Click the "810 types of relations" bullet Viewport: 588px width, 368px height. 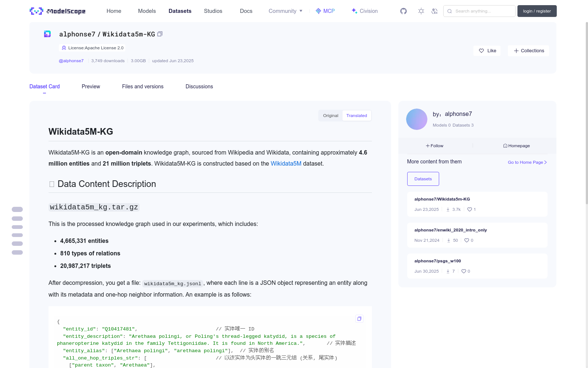tap(90, 253)
